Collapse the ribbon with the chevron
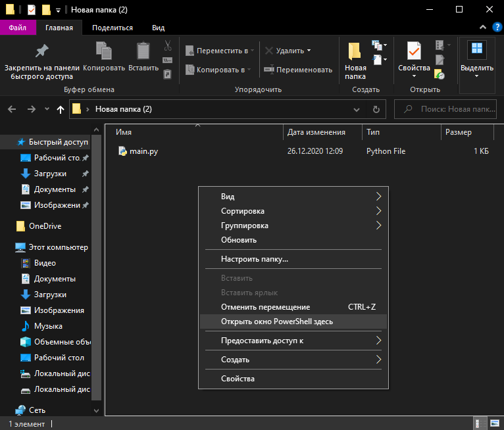Viewport: 504px width, 430px height. pos(483,28)
